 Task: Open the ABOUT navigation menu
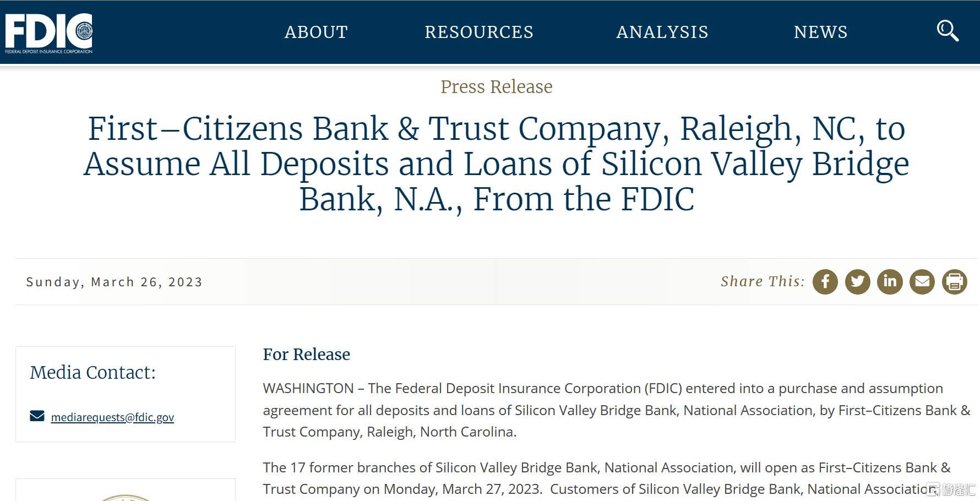click(316, 32)
